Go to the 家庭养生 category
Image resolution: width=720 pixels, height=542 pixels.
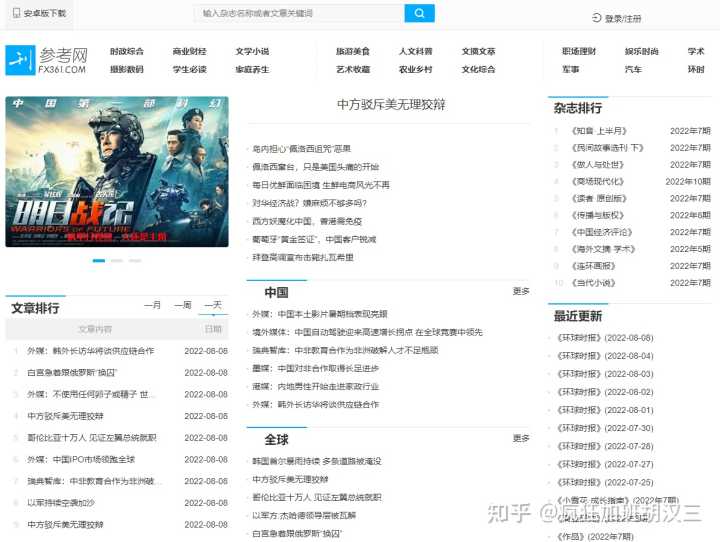point(252,69)
